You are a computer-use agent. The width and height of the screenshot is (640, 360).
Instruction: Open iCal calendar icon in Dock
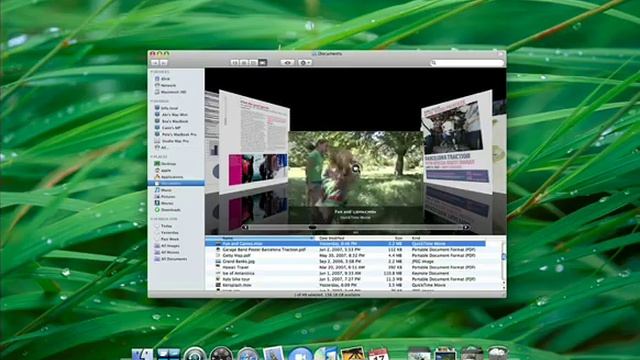(378, 354)
